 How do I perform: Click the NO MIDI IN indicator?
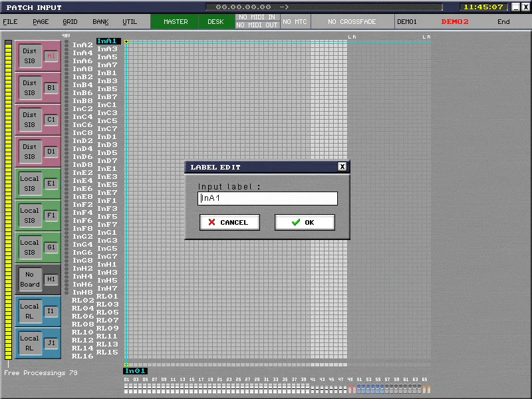257,17
